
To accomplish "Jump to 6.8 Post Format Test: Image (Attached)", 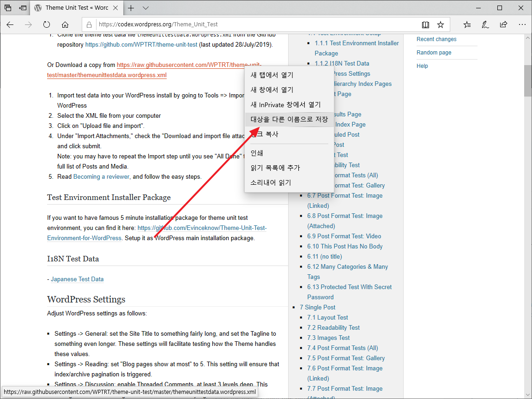I will pos(345,221).
